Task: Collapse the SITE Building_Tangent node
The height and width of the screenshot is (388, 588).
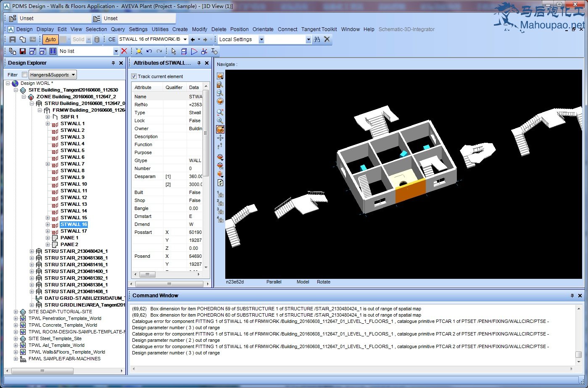Action: coord(16,90)
